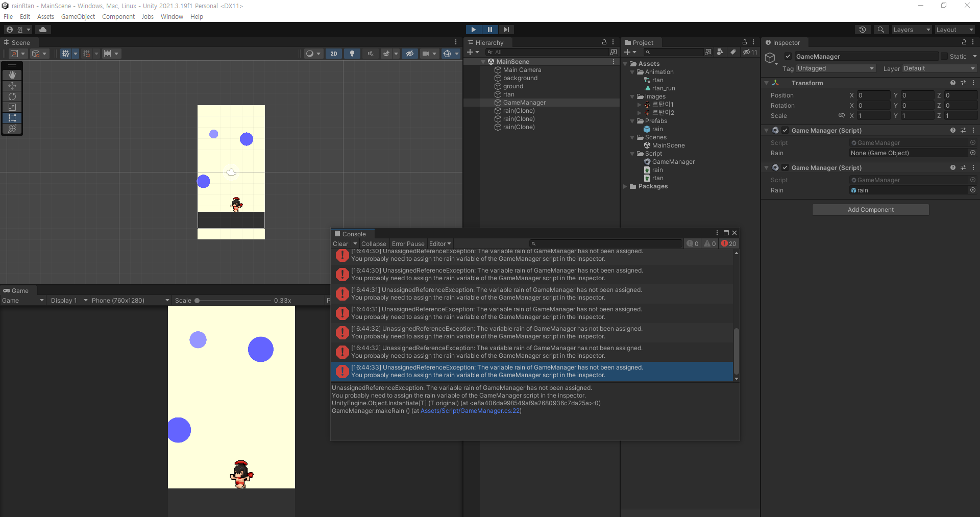Open Project panel search window icon
Viewport: 980px width, 517px height.
(707, 52)
